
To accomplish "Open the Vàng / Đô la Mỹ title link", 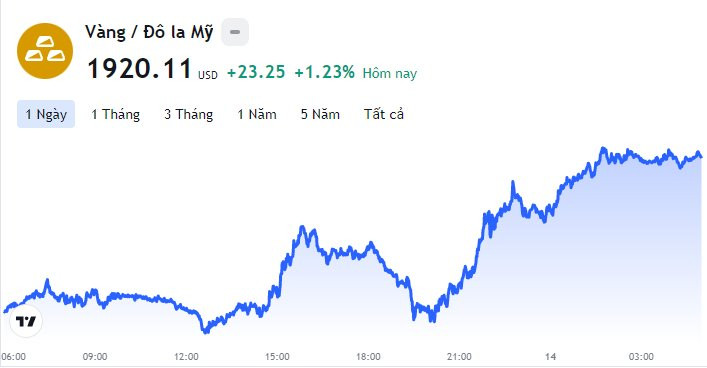I will (149, 32).
